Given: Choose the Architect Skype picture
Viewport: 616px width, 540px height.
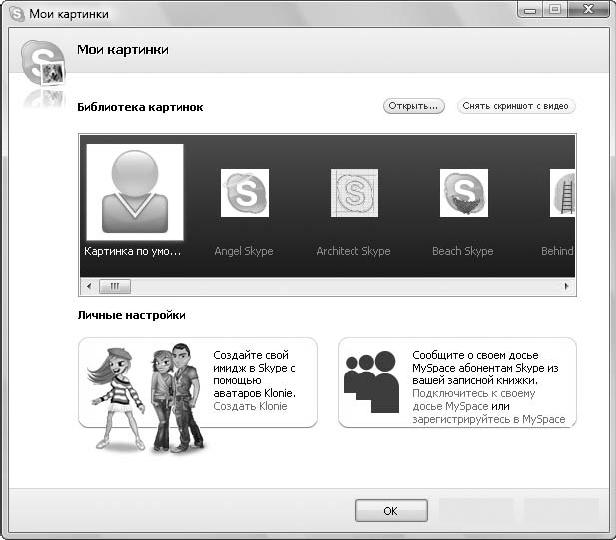Looking at the screenshot, I should [354, 193].
